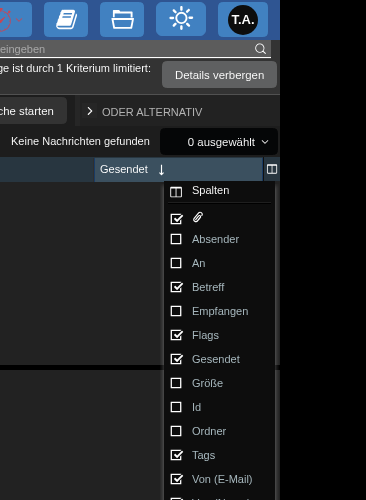Uncheck the Flags column checkbox

pyautogui.click(x=176, y=335)
